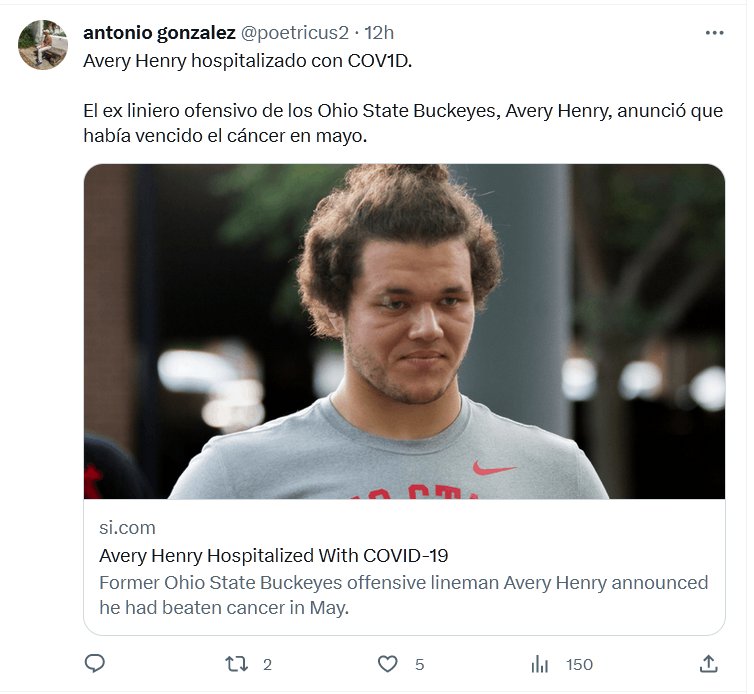Click the card description about beating cancer in May
This screenshot has height=694, width=754.
tap(403, 594)
